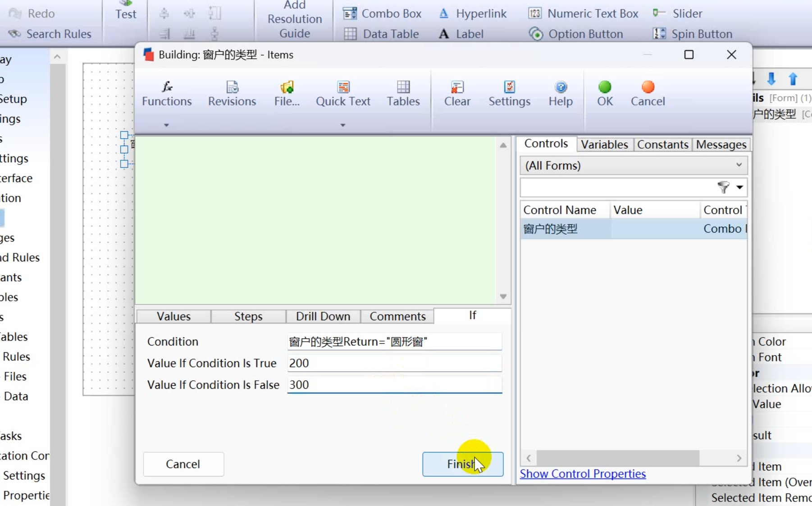Switch to the Variables tab

pyautogui.click(x=604, y=145)
